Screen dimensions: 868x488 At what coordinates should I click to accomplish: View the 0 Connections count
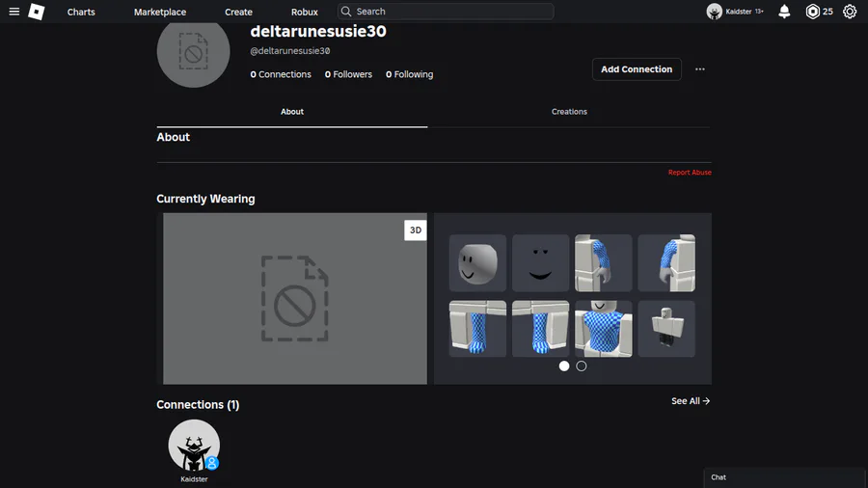(281, 74)
